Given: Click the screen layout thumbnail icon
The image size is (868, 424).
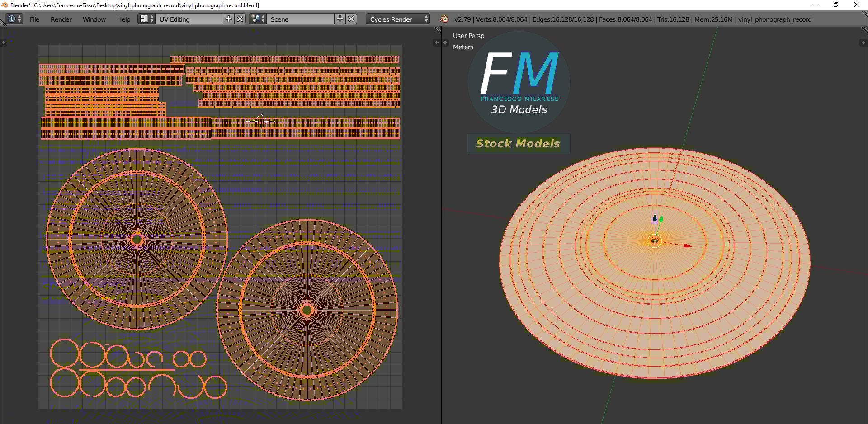Looking at the screenshot, I should click(144, 19).
